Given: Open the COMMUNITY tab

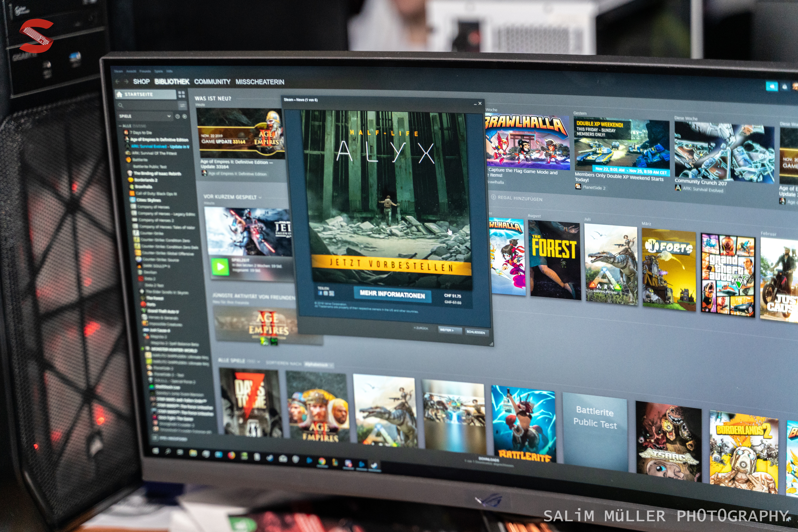Looking at the screenshot, I should (x=212, y=82).
